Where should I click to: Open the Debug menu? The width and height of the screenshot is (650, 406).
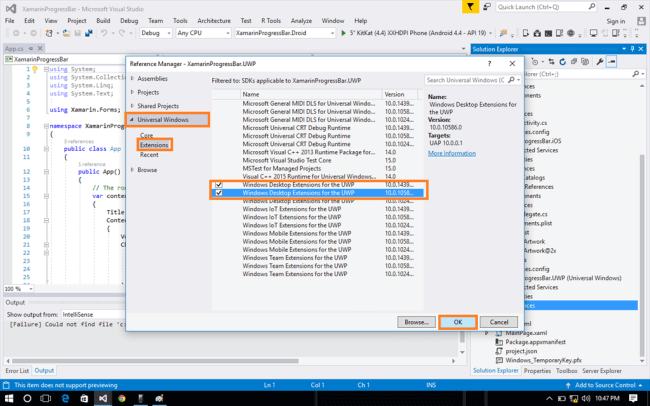click(129, 21)
